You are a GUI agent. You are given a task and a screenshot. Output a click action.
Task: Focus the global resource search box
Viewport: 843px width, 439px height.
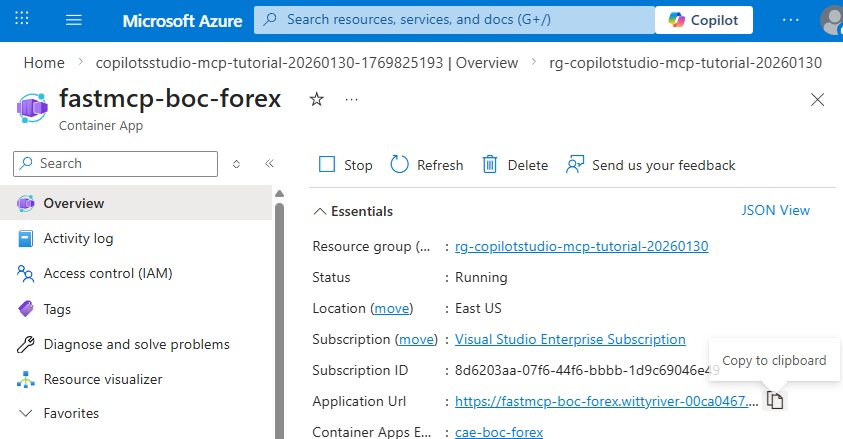pos(454,20)
